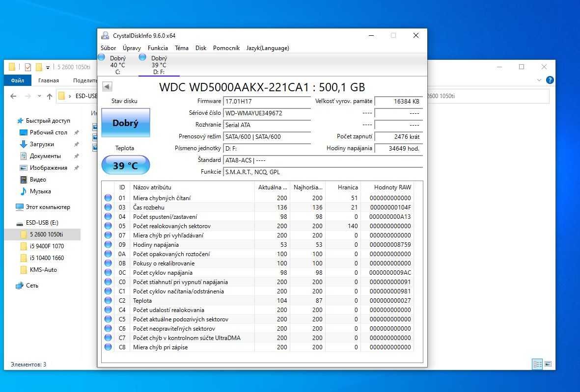Open Súbor menu
Image resolution: width=580 pixels, height=392 pixels.
[109, 48]
